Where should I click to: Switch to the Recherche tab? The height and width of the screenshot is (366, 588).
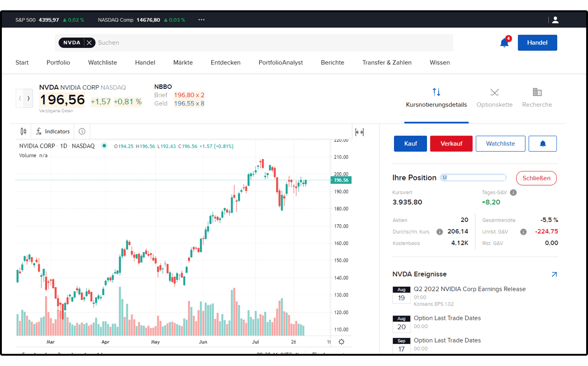(x=537, y=98)
